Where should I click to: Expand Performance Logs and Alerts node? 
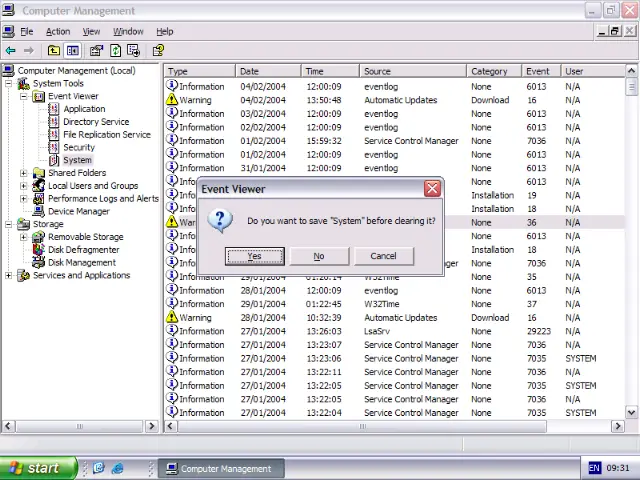pyautogui.click(x=24, y=199)
